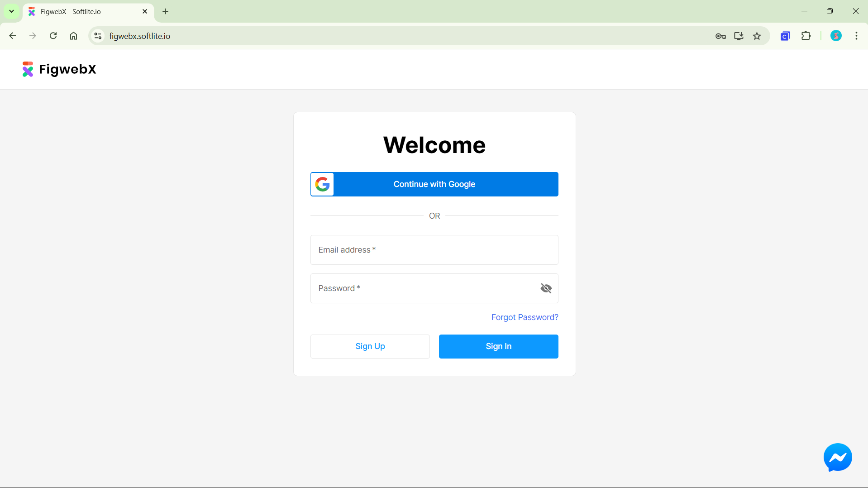Image resolution: width=868 pixels, height=488 pixels.
Task: Open the Extensions puzzle menu
Action: pos(806,36)
